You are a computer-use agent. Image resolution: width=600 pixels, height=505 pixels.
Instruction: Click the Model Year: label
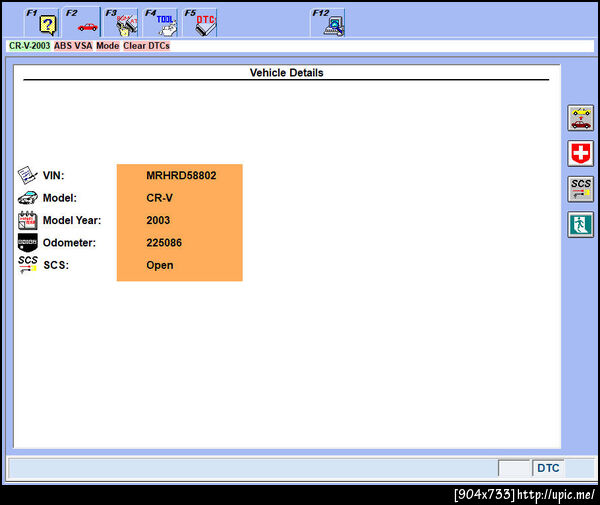click(72, 220)
